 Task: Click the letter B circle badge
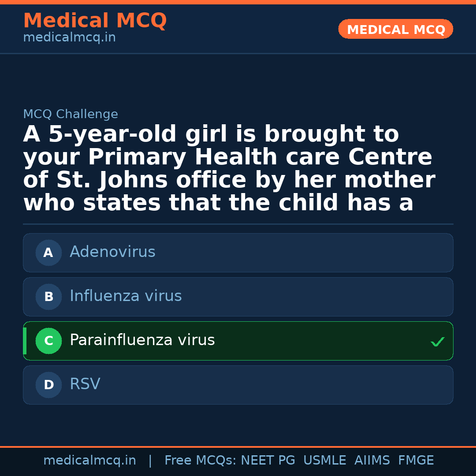click(48, 297)
